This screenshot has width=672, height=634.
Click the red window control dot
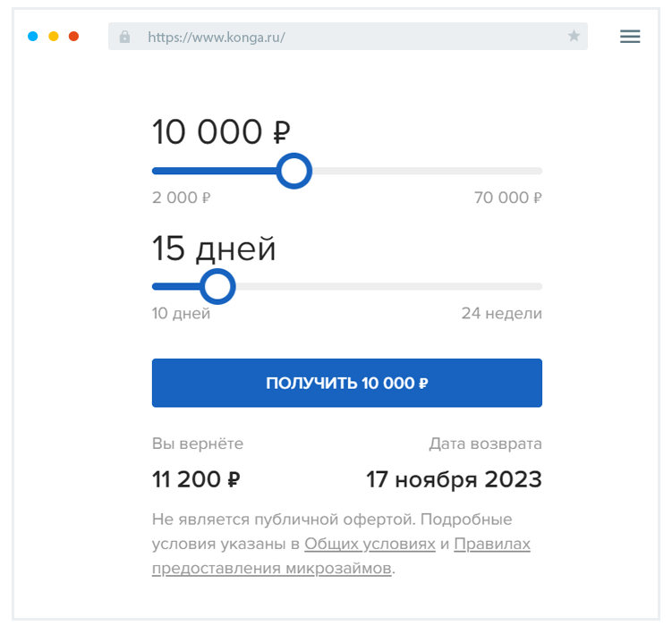[74, 37]
